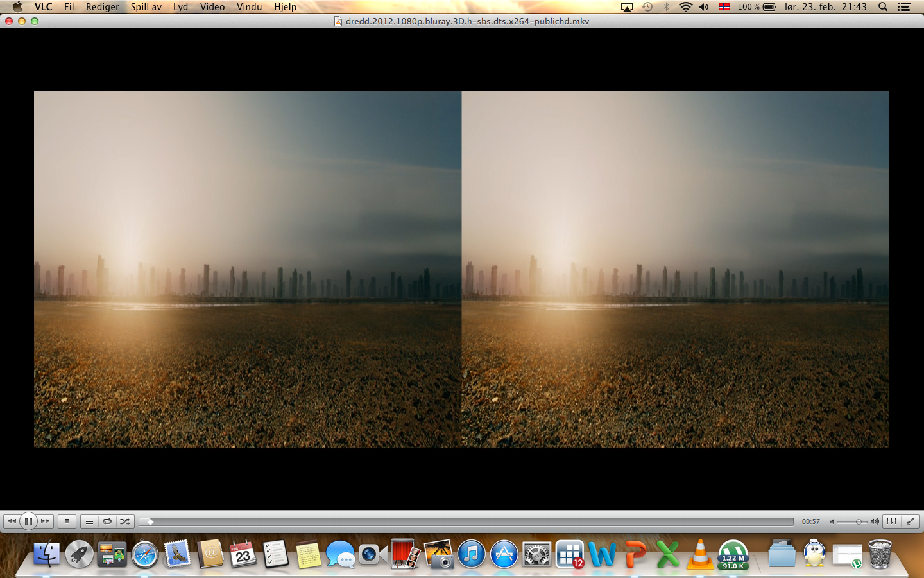Open the audio effects equalizer panel
924x578 pixels.
coord(892,521)
